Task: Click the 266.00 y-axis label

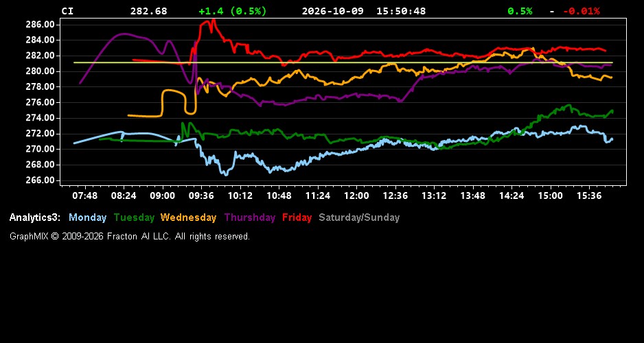Action: pos(41,180)
